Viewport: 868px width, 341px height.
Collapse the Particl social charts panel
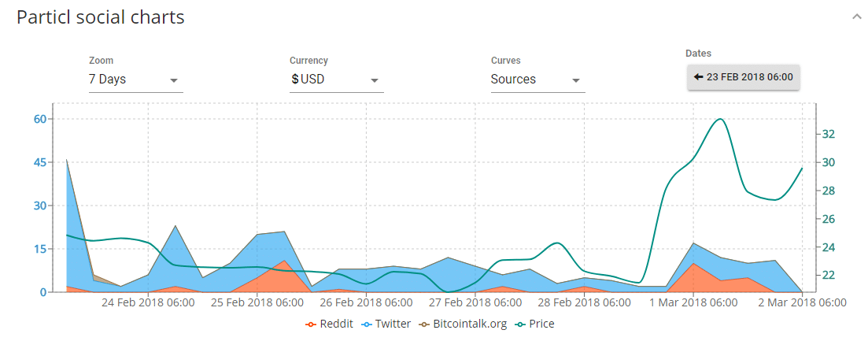(x=858, y=17)
